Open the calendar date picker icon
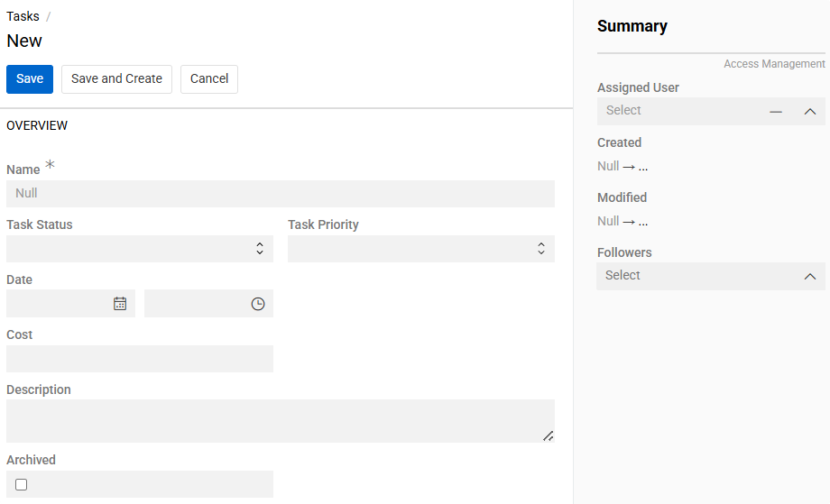The height and width of the screenshot is (504, 830). point(120,304)
